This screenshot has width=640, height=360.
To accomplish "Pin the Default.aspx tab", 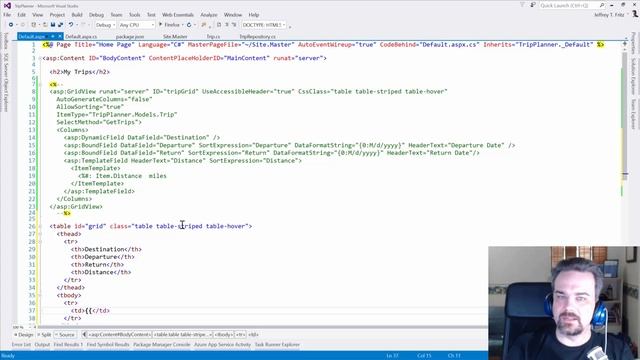I will tap(53, 36).
